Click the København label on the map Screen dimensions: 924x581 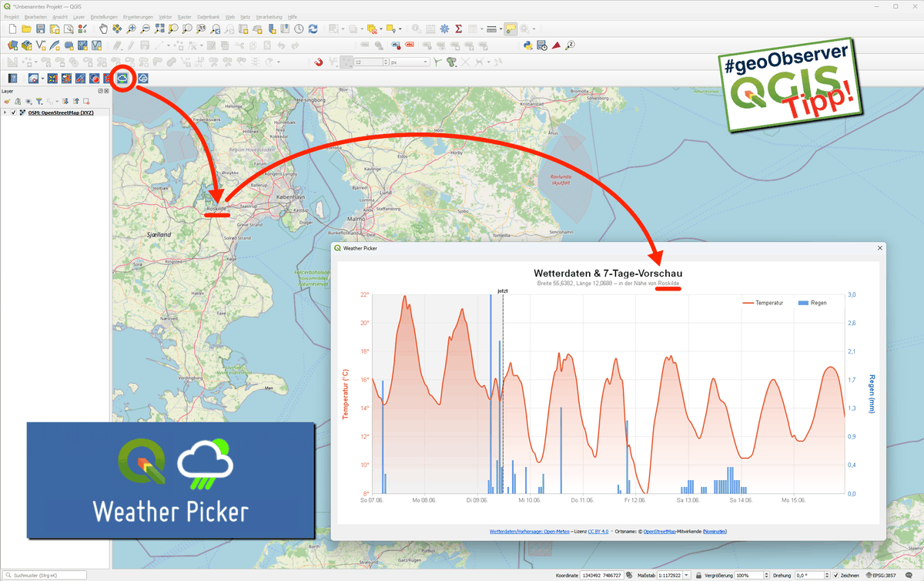(x=292, y=197)
